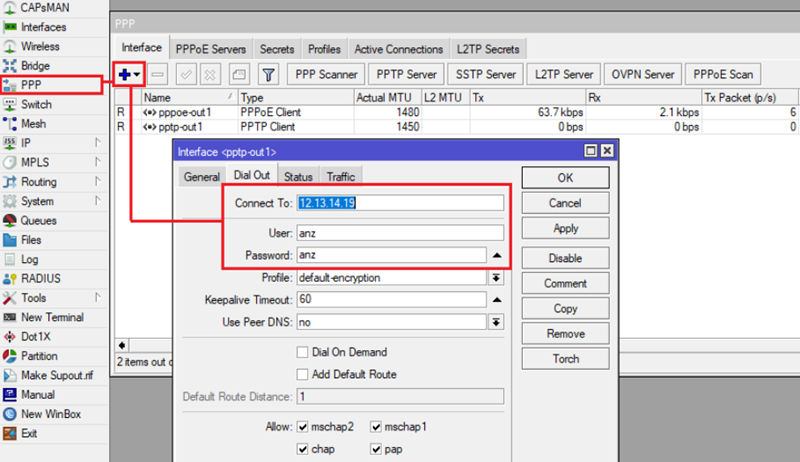
Task: Collapse the Password field arrow
Action: [x=495, y=256]
